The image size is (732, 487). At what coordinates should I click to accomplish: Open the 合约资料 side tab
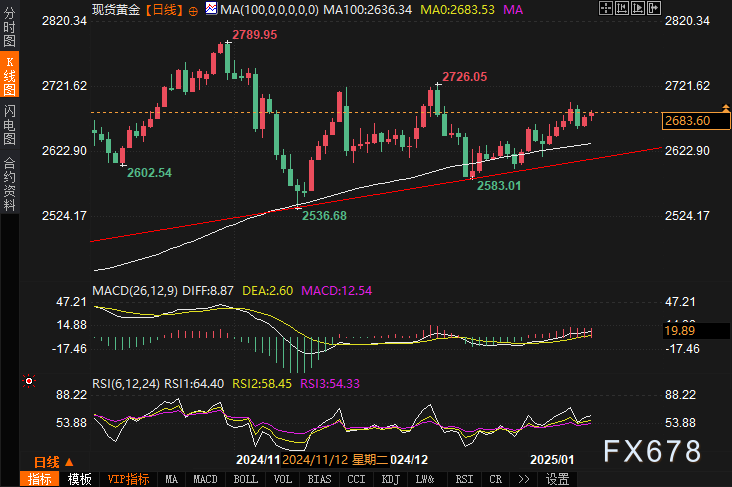click(9, 183)
